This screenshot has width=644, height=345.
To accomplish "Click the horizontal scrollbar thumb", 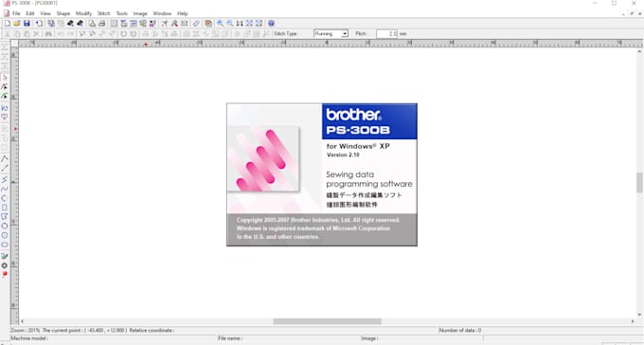I will click(x=327, y=321).
